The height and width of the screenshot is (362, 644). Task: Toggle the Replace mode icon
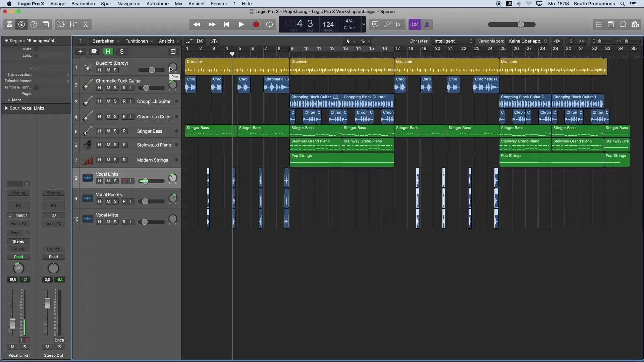tap(375, 24)
